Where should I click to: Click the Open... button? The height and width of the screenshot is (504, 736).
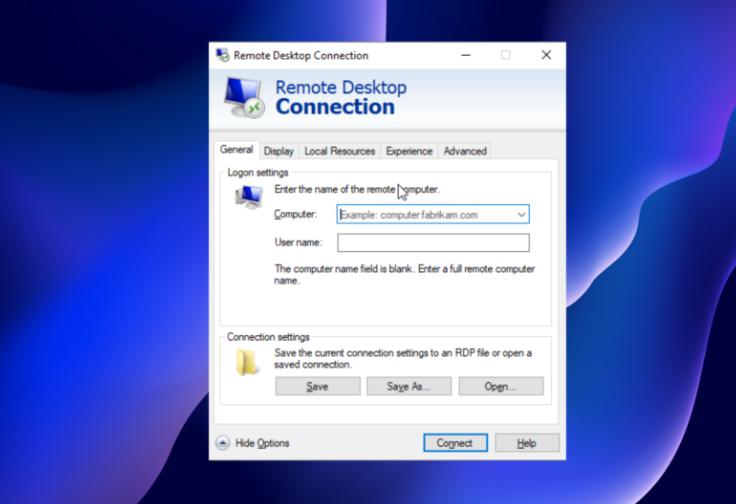[501, 386]
